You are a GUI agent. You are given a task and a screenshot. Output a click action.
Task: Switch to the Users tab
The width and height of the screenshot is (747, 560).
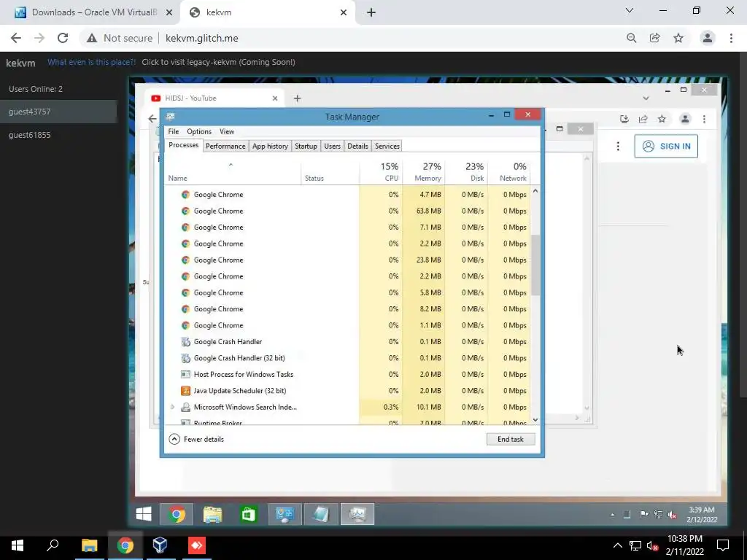coord(333,146)
